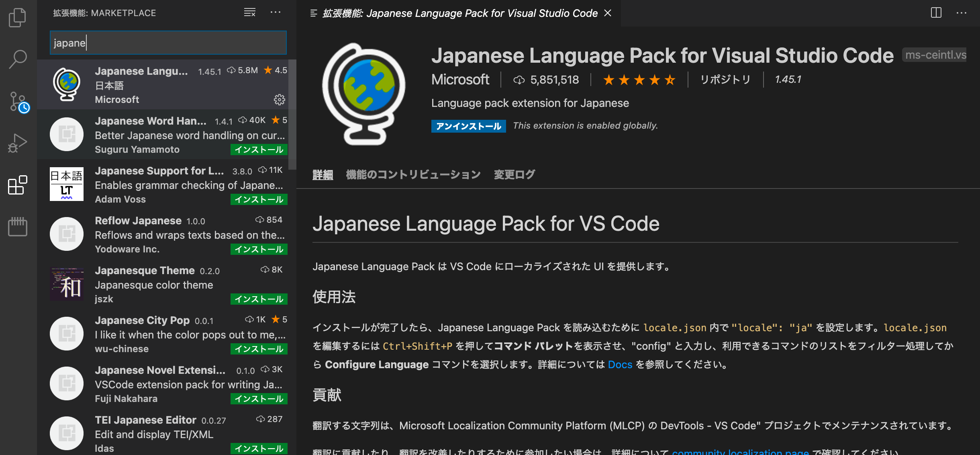Uninstall with the アンインストール button

tap(469, 126)
